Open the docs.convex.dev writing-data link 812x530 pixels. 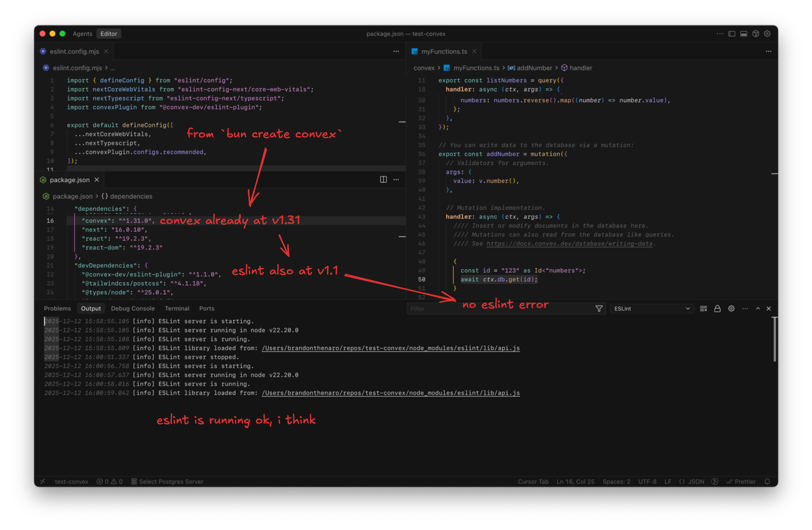pos(569,244)
